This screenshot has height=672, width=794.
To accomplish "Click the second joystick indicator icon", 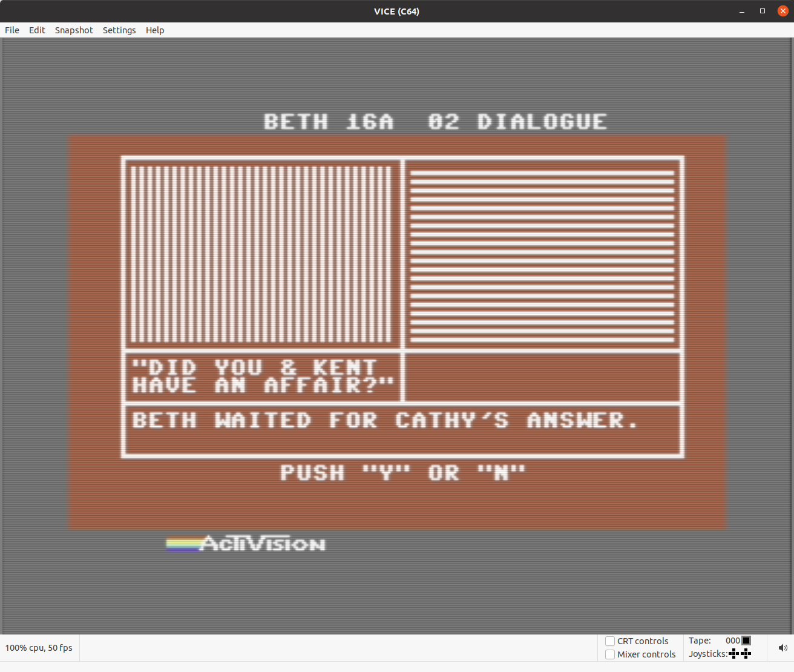I will click(x=746, y=654).
